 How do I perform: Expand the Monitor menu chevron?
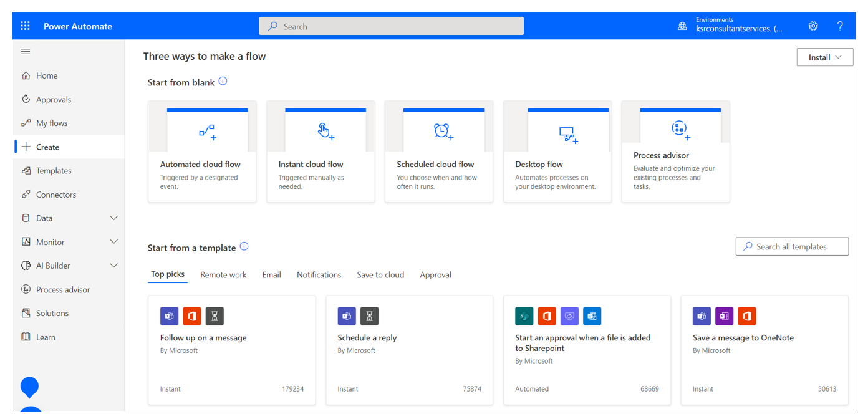[113, 241]
